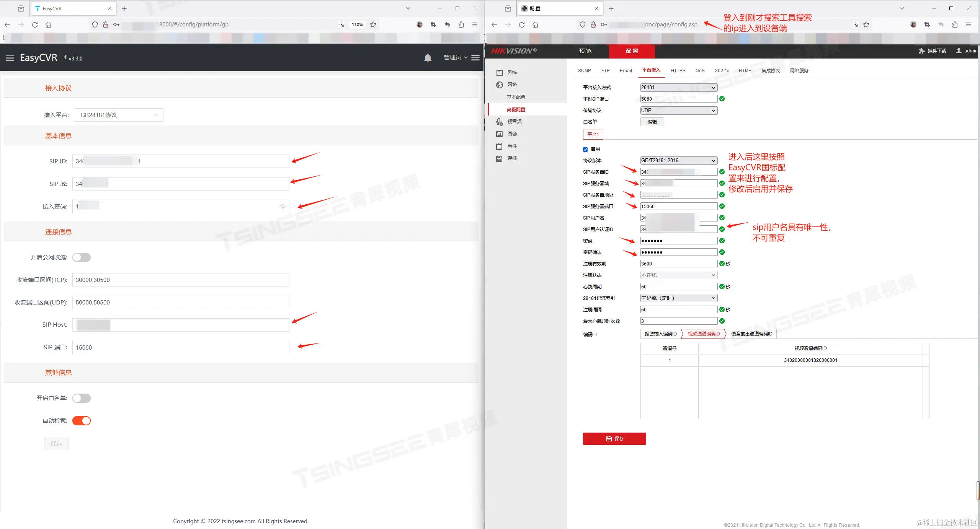This screenshot has width=980, height=529.
Task: Click the 事件 event sidebar icon
Action: coord(499,146)
